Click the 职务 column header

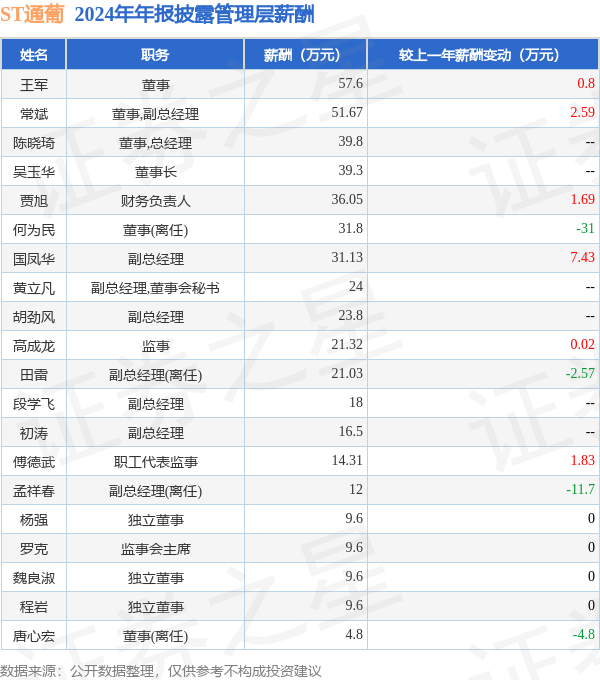(155, 55)
